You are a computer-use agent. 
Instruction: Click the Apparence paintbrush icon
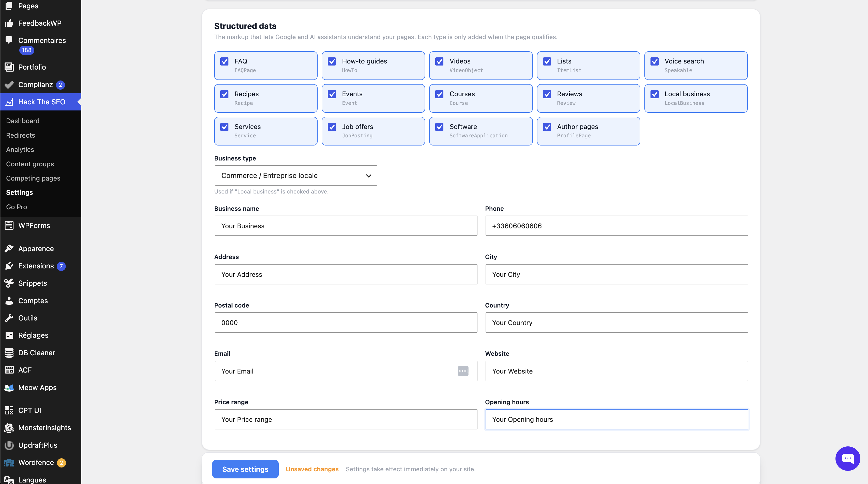[x=9, y=249]
